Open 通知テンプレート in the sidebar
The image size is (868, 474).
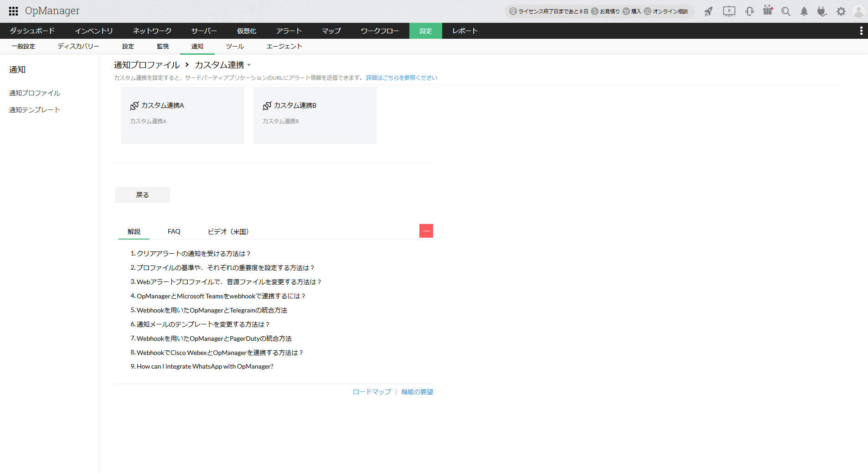(x=35, y=110)
